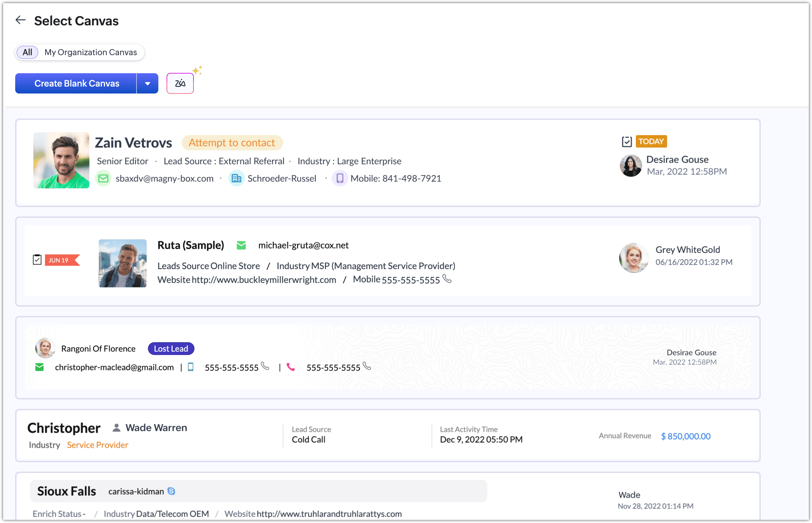812x523 pixels.
Task: Select Zain Vetrovs profile photo thumbnail
Action: (x=61, y=160)
